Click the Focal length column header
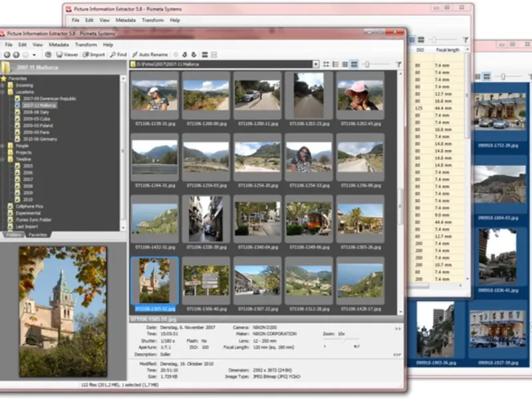 click(448, 50)
